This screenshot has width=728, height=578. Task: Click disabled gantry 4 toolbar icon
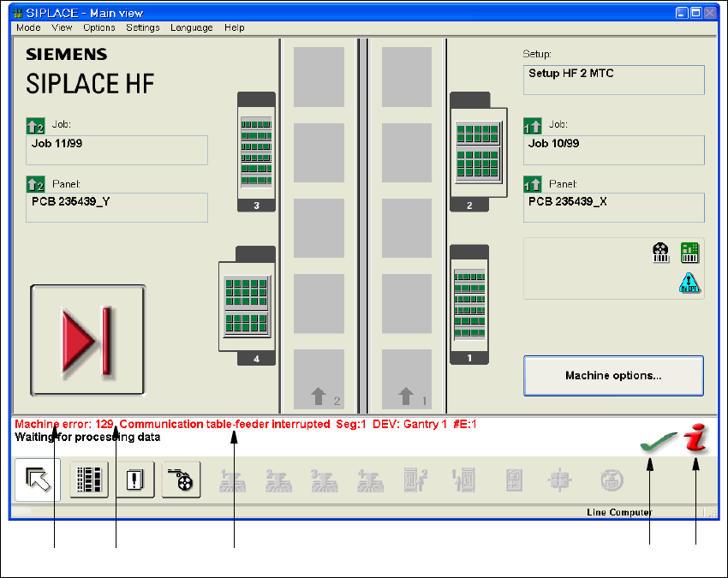coord(370,480)
